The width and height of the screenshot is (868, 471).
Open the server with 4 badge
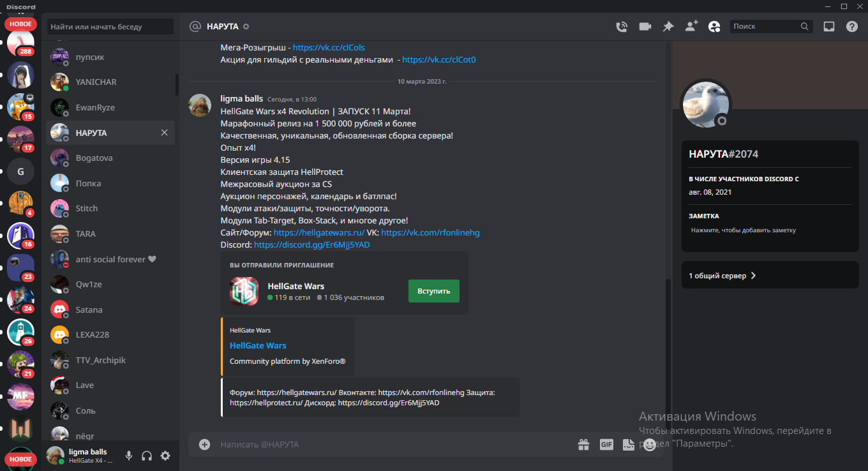(x=20, y=204)
